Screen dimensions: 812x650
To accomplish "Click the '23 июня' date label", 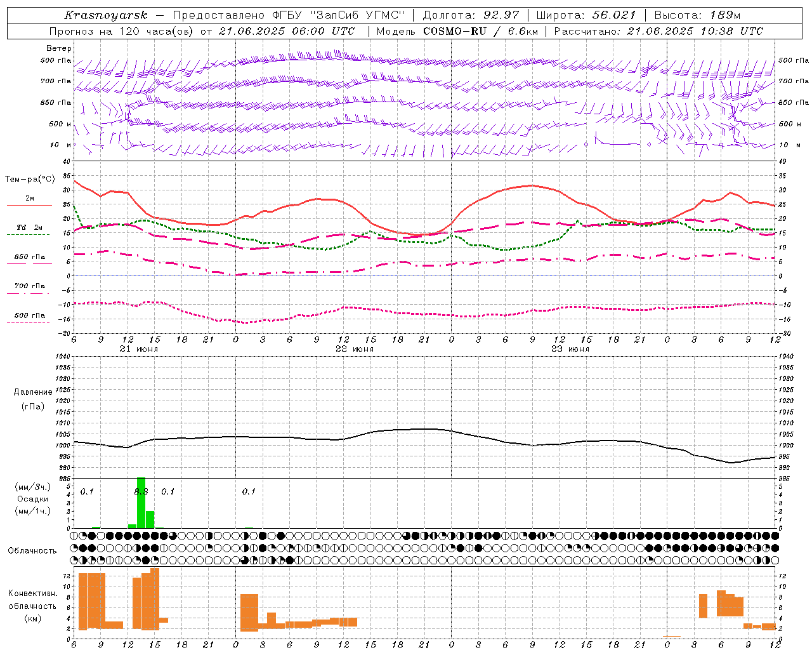I will (570, 349).
